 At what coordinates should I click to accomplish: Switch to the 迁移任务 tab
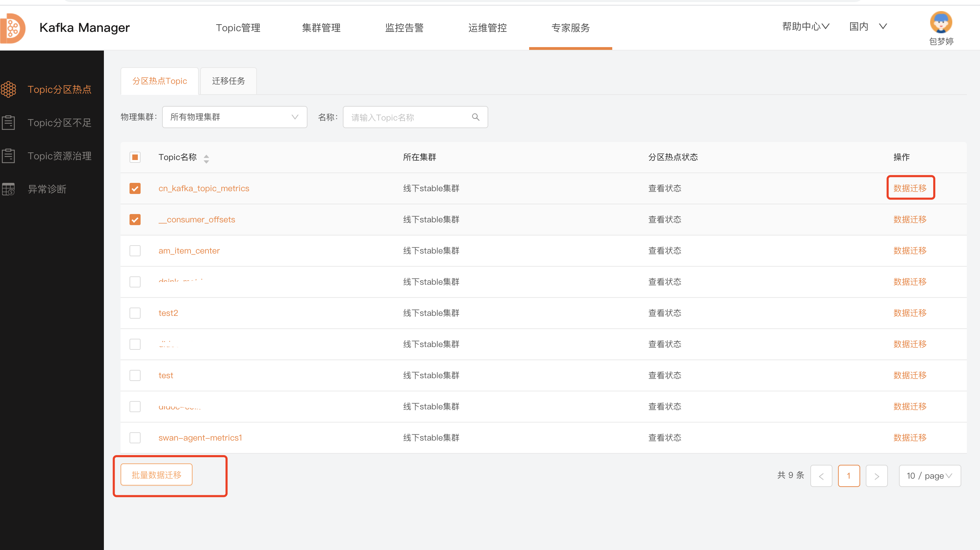click(x=228, y=81)
